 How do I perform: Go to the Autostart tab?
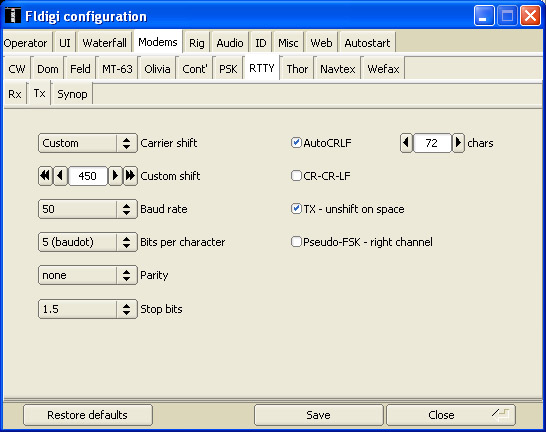[x=367, y=43]
